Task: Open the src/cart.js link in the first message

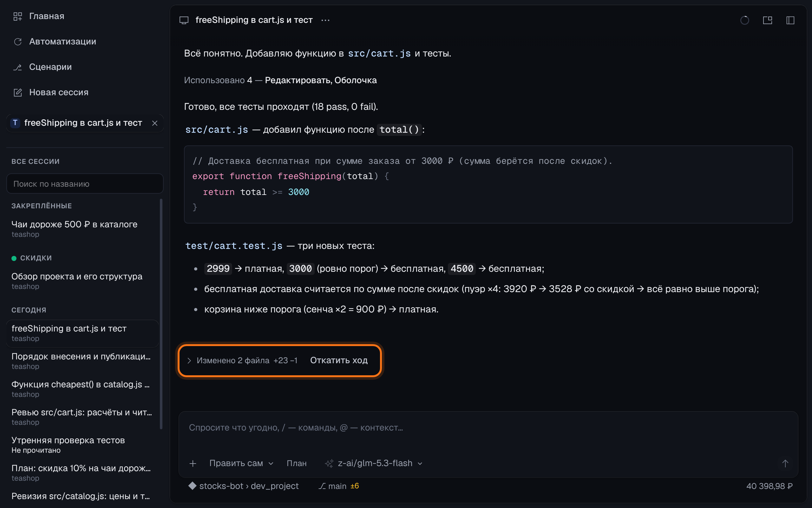Action: tap(379, 53)
